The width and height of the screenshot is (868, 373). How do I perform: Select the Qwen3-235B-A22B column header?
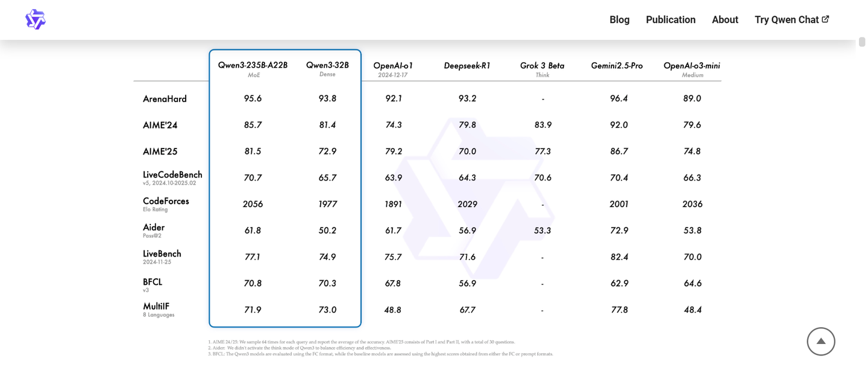(253, 65)
